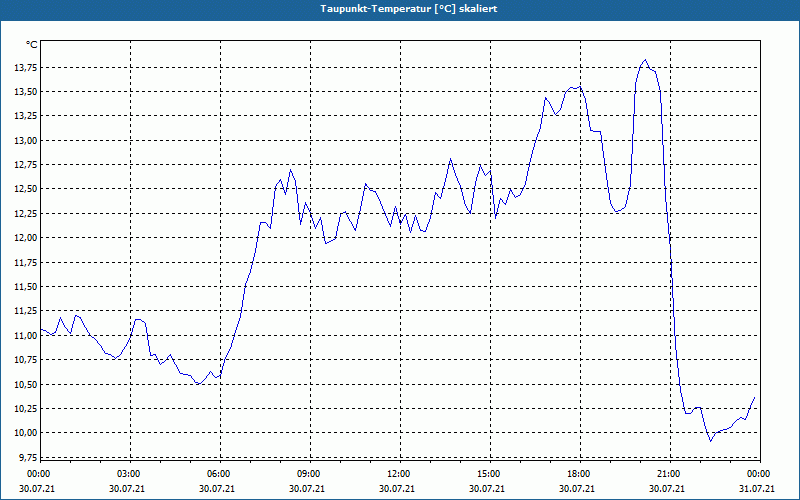This screenshot has width=800, height=500.
Task: Pick the 18:00 time label
Action: click(580, 474)
